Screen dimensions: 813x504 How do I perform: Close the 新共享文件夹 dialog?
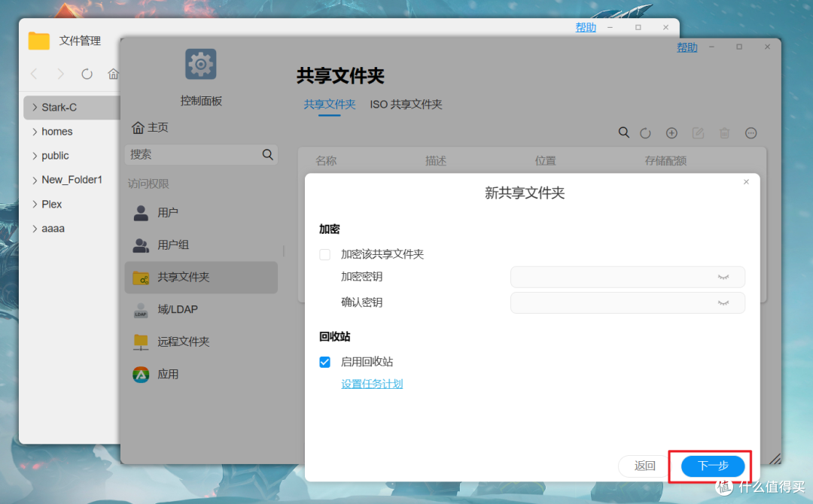point(746,182)
